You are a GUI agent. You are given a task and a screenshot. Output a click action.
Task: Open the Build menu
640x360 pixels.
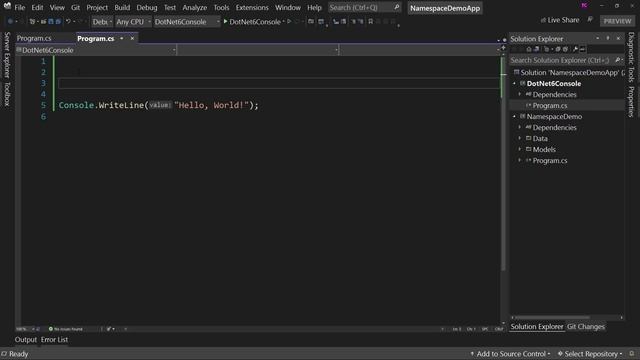click(x=122, y=7)
